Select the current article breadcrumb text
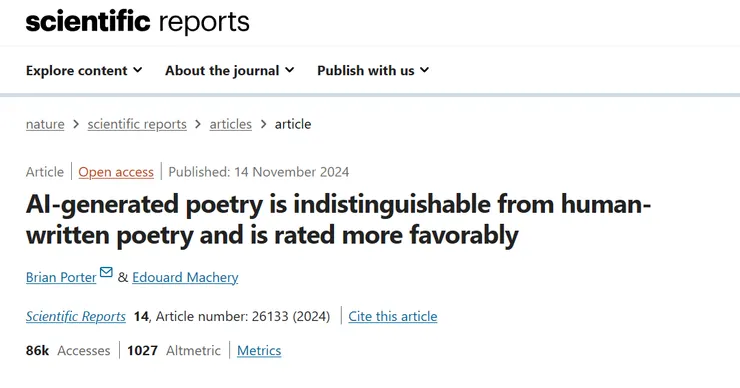Screen dimensions: 740x388 click(293, 124)
